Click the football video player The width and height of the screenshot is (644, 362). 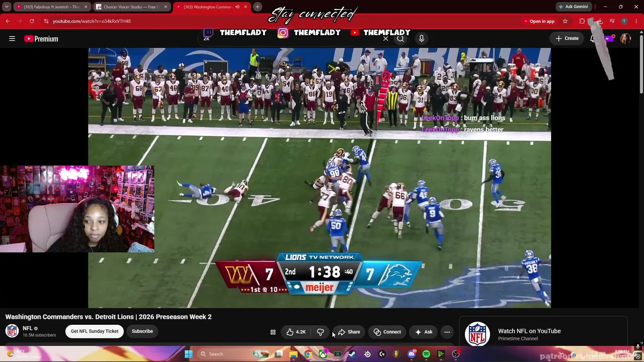click(x=319, y=177)
